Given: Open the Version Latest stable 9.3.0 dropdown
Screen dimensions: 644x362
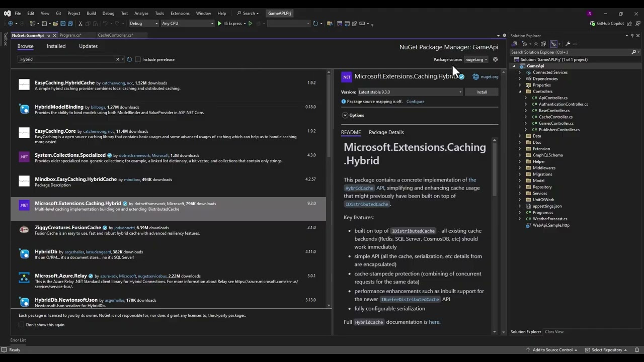Looking at the screenshot, I should coord(410,92).
